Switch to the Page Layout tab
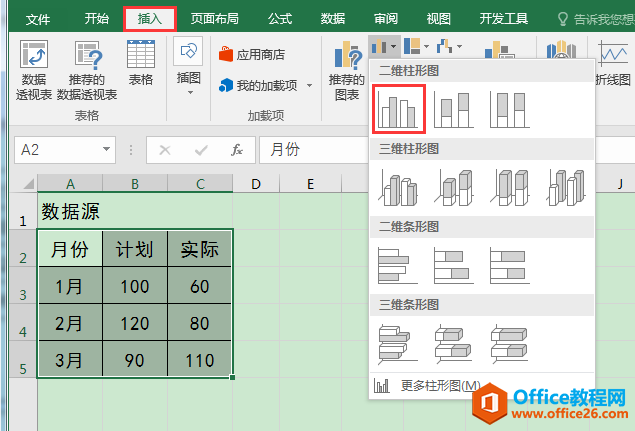 click(215, 19)
